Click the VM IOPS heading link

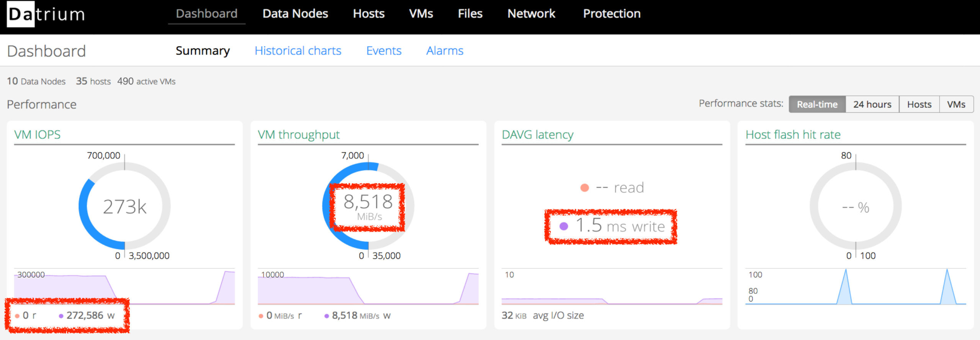coord(38,135)
